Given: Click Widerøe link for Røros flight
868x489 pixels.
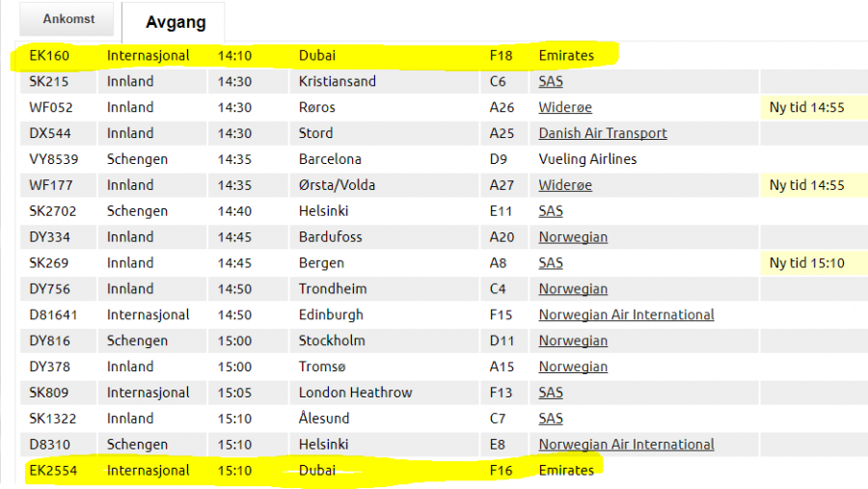Looking at the screenshot, I should click(x=565, y=107).
